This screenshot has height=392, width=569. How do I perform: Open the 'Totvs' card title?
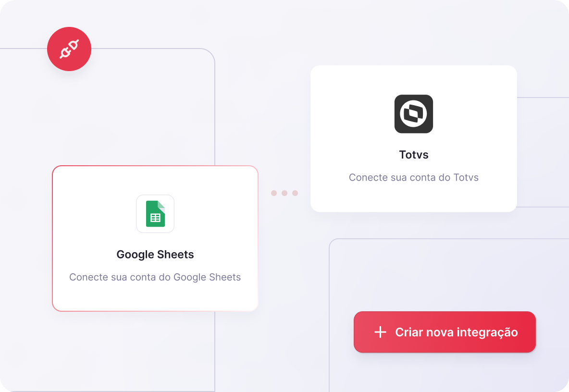(414, 155)
